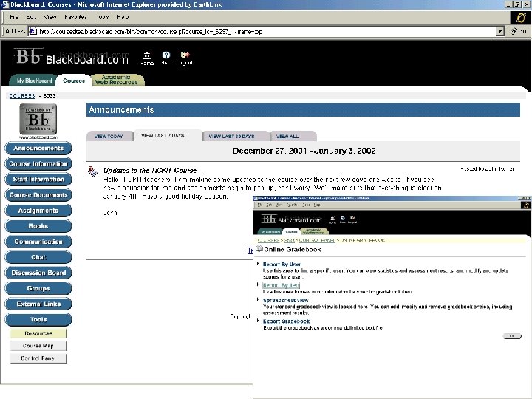This screenshot has width=532, height=399.
Task: Click the Resources button
Action: coord(38,333)
